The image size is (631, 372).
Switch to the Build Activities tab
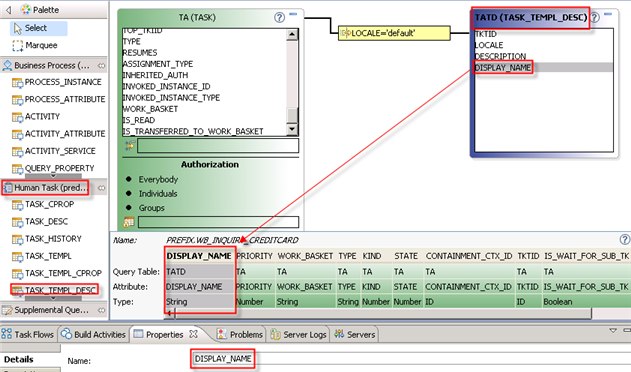pyautogui.click(x=93, y=335)
